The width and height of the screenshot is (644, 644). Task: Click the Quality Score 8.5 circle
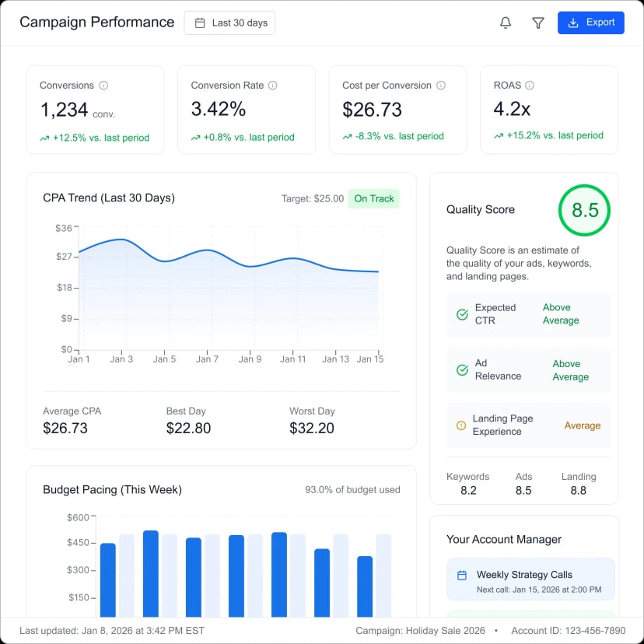tap(584, 210)
